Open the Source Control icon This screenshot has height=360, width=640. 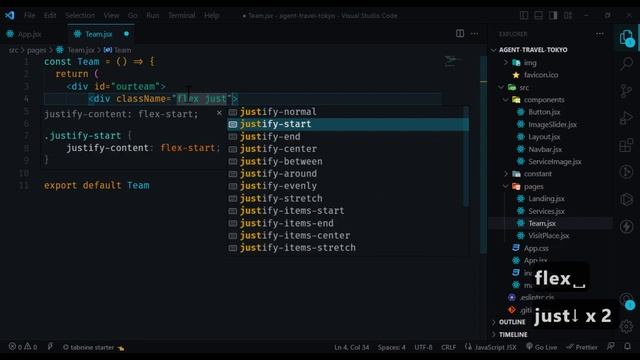pyautogui.click(x=626, y=91)
